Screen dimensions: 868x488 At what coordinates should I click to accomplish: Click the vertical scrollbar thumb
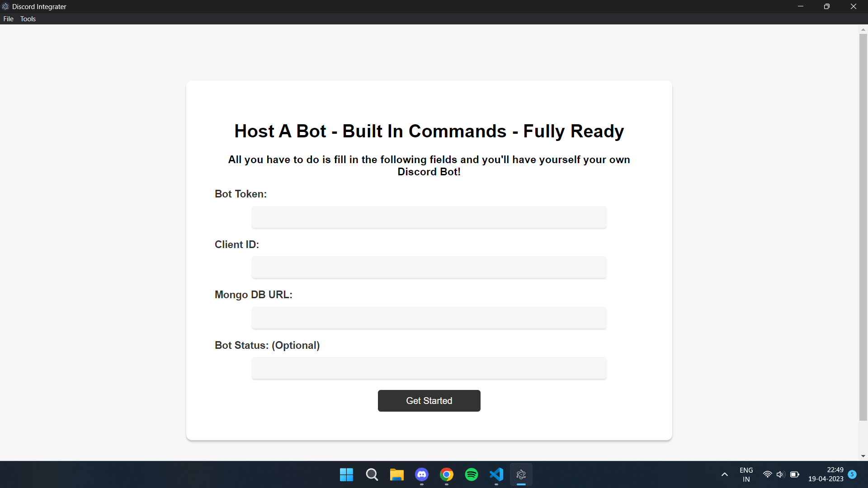click(863, 226)
